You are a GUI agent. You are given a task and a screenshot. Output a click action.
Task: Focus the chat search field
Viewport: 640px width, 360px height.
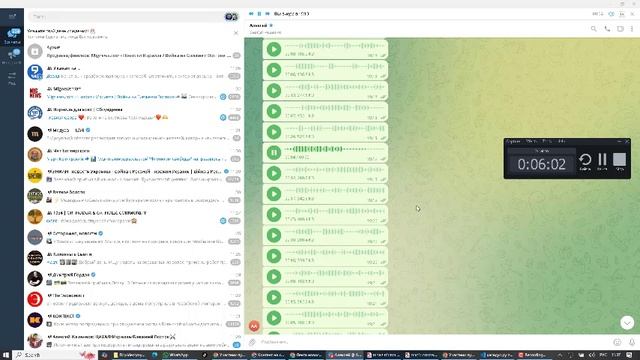[126, 17]
